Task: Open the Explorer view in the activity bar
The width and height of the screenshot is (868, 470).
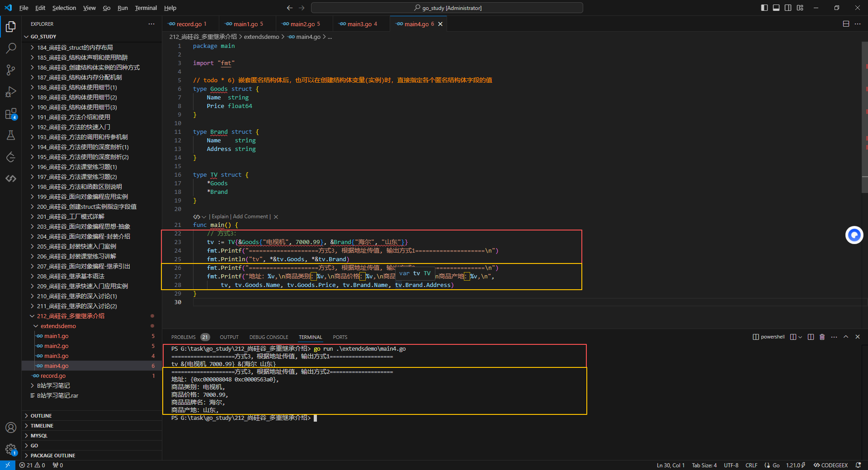Action: click(11, 27)
